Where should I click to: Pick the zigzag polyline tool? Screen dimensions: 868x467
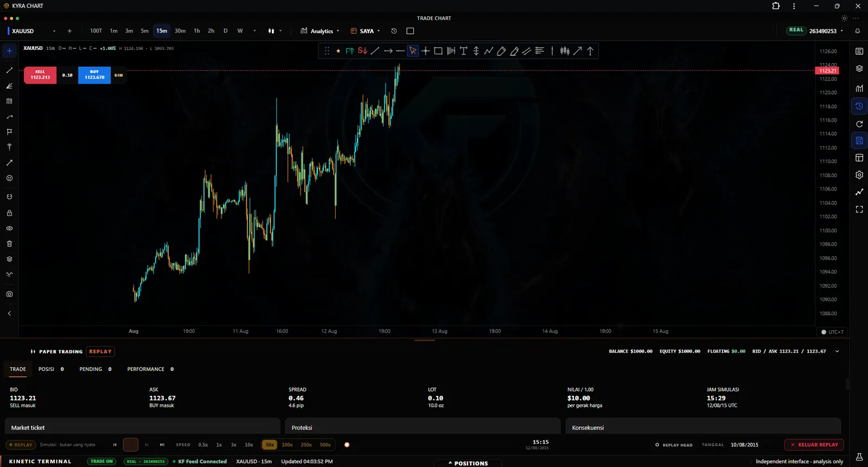pyautogui.click(x=489, y=51)
